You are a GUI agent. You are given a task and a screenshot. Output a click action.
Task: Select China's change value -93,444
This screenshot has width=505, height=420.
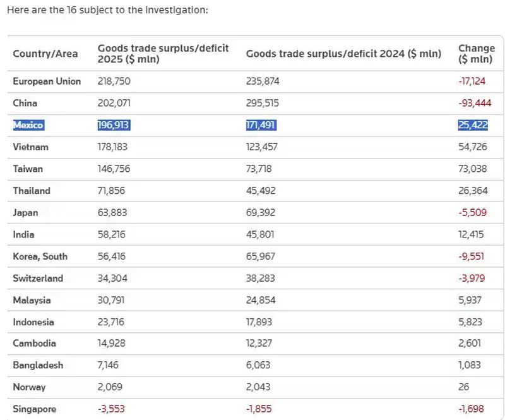[x=474, y=103]
